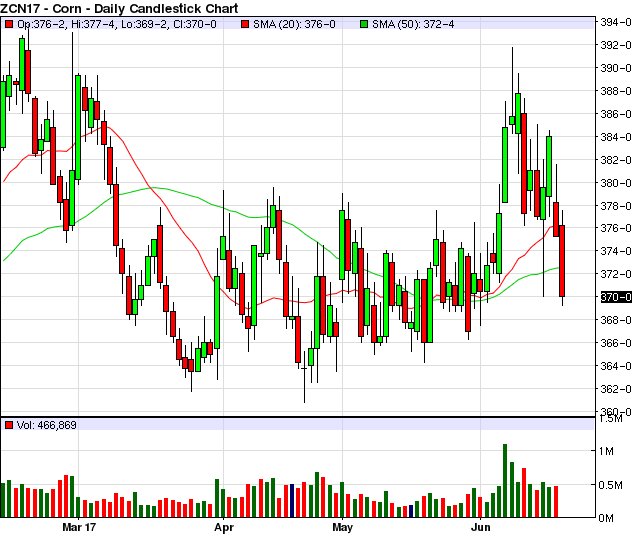Click the 394-0 price axis label
This screenshot has height=536, width=640.
pyautogui.click(x=616, y=22)
